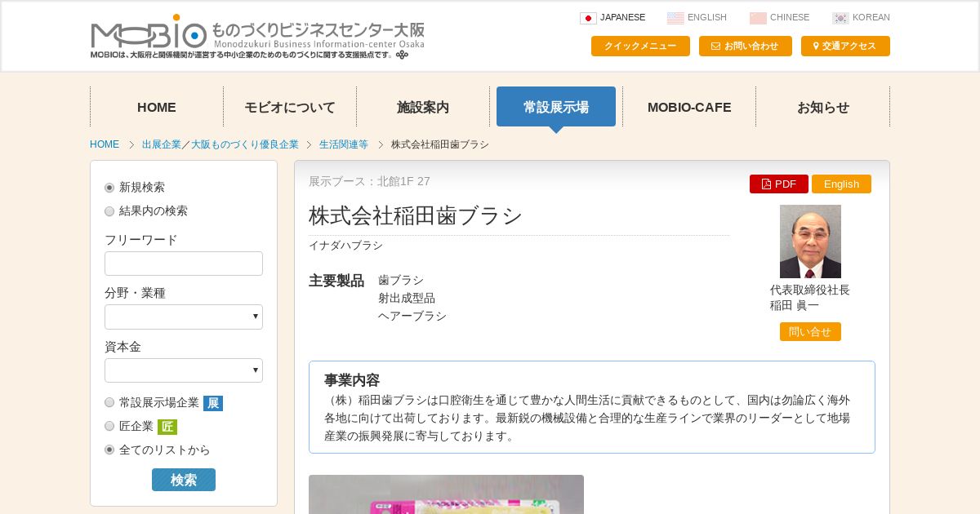Select 常設展示場 menu item
980x514 pixels.
click(556, 107)
